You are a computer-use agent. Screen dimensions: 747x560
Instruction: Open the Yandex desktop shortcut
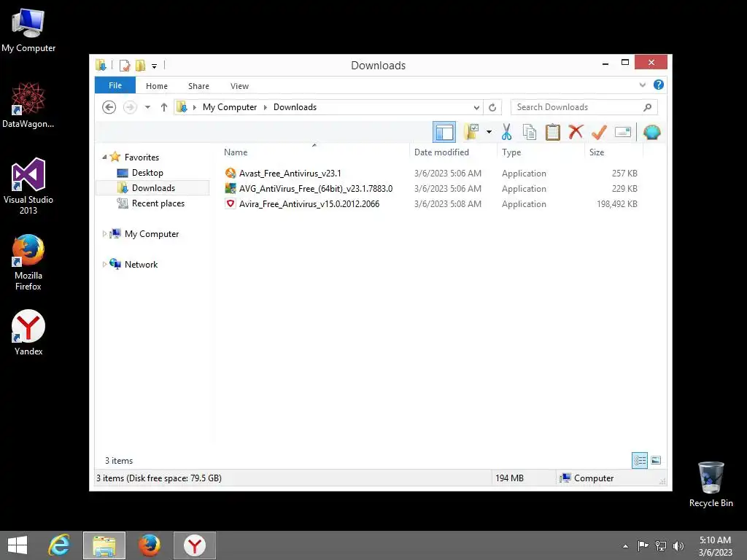click(x=28, y=332)
